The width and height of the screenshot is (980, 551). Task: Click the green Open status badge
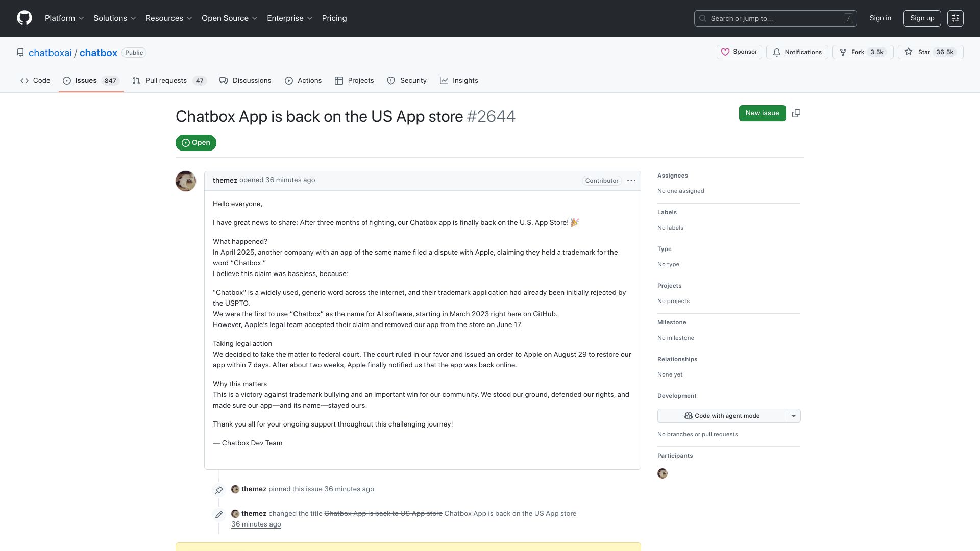pos(196,143)
